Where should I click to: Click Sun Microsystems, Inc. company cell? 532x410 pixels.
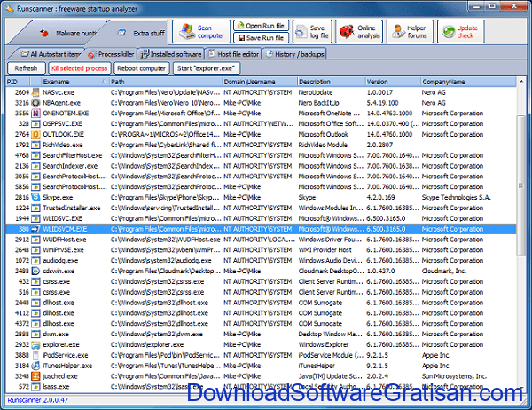click(x=454, y=376)
